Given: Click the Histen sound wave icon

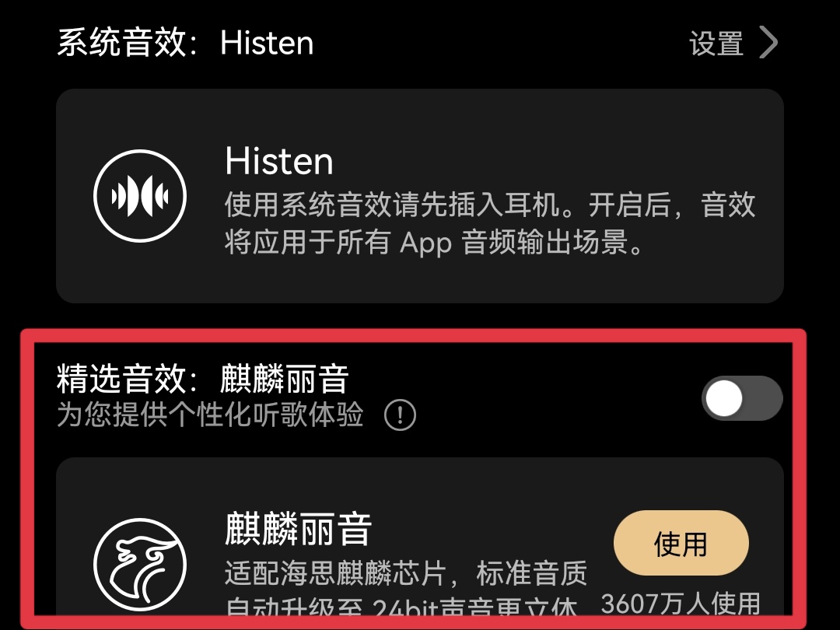Looking at the screenshot, I should click(140, 196).
